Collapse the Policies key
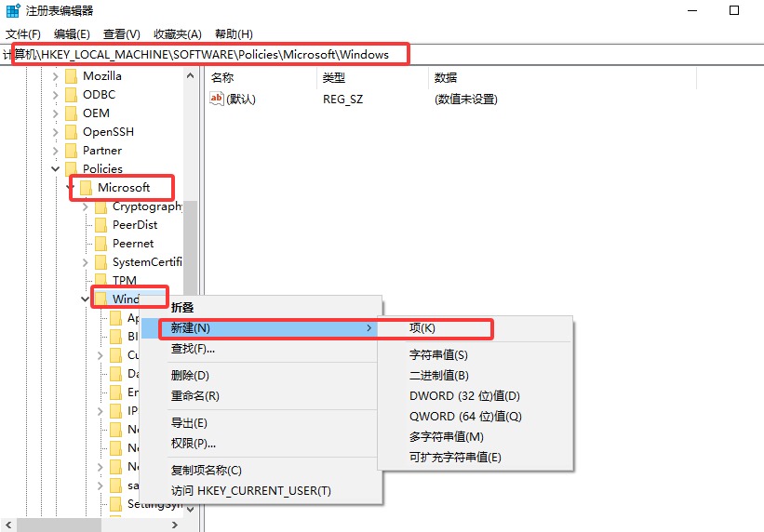Screen dimensions: 764x532 coord(56,169)
